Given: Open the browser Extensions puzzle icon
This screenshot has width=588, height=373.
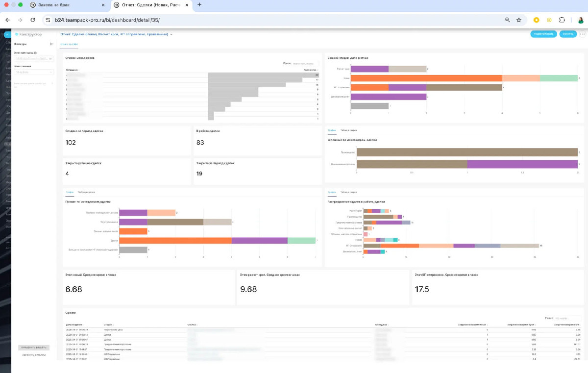Looking at the screenshot, I should (562, 20).
